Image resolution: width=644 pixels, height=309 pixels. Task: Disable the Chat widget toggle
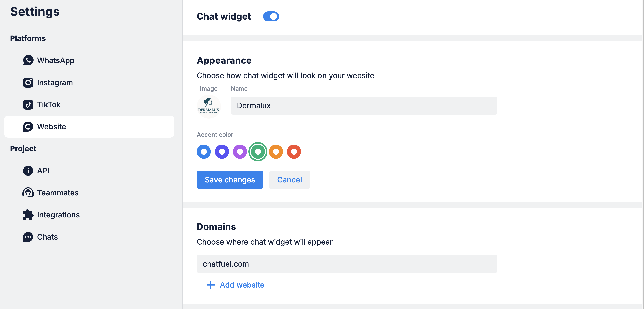pos(271,17)
